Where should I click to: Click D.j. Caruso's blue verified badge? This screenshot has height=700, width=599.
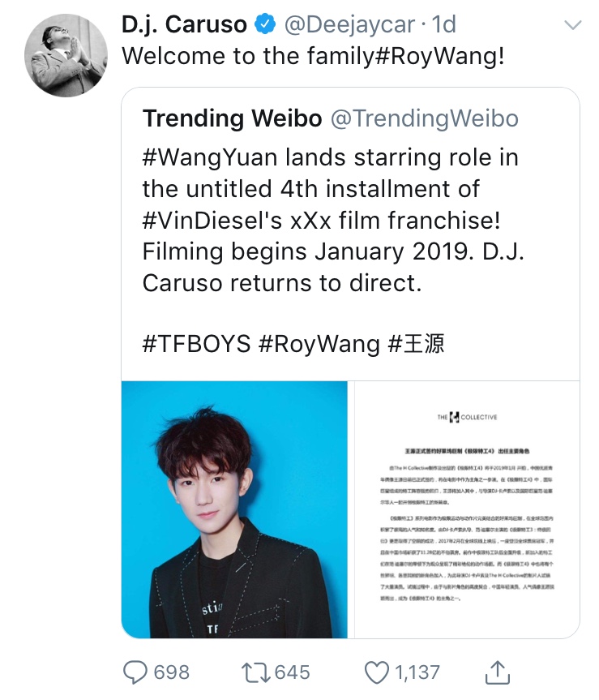click(x=265, y=24)
